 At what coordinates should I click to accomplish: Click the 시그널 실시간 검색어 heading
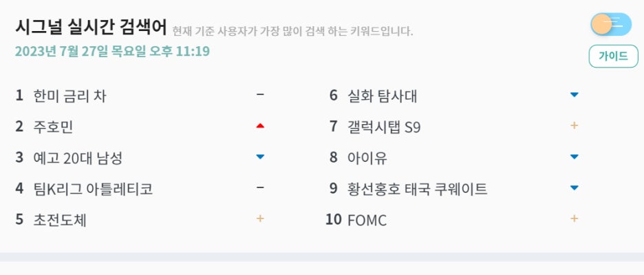point(91,27)
